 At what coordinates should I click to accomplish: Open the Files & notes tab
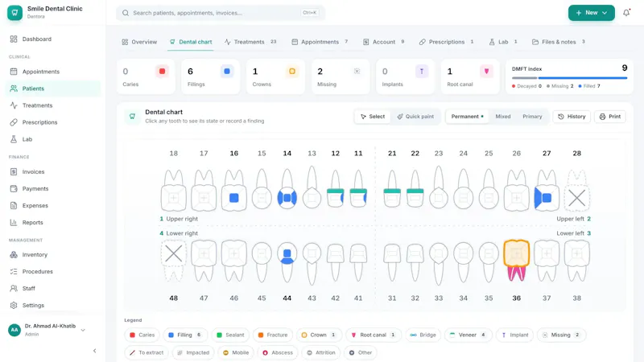pos(559,42)
